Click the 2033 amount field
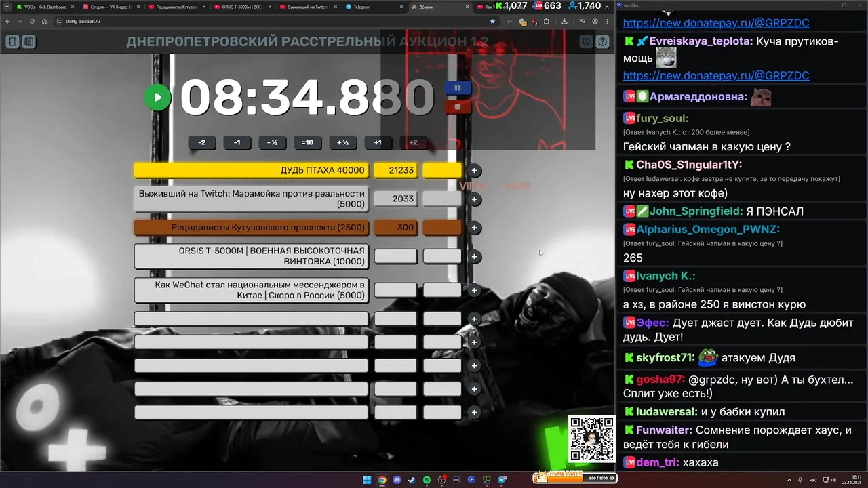The width and height of the screenshot is (868, 488). click(x=395, y=199)
